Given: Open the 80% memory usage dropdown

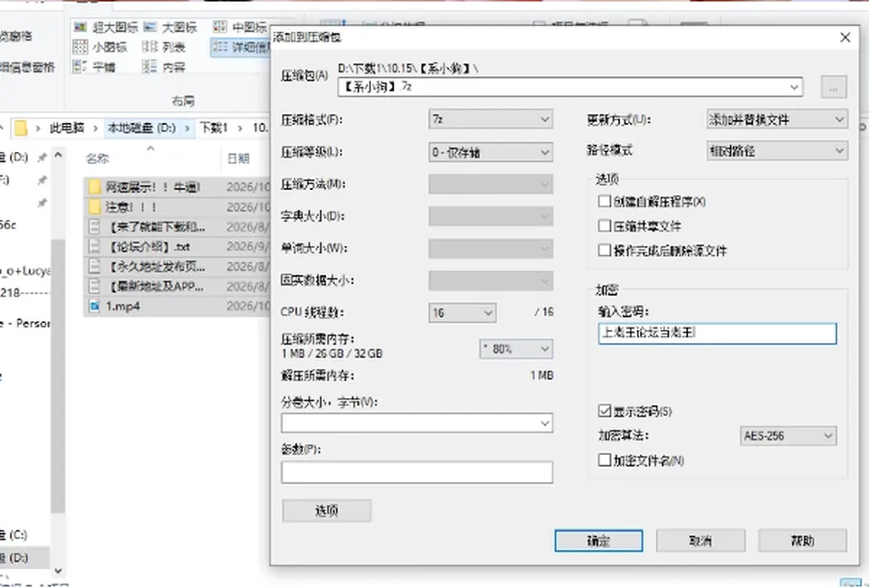Looking at the screenshot, I should tap(516, 349).
